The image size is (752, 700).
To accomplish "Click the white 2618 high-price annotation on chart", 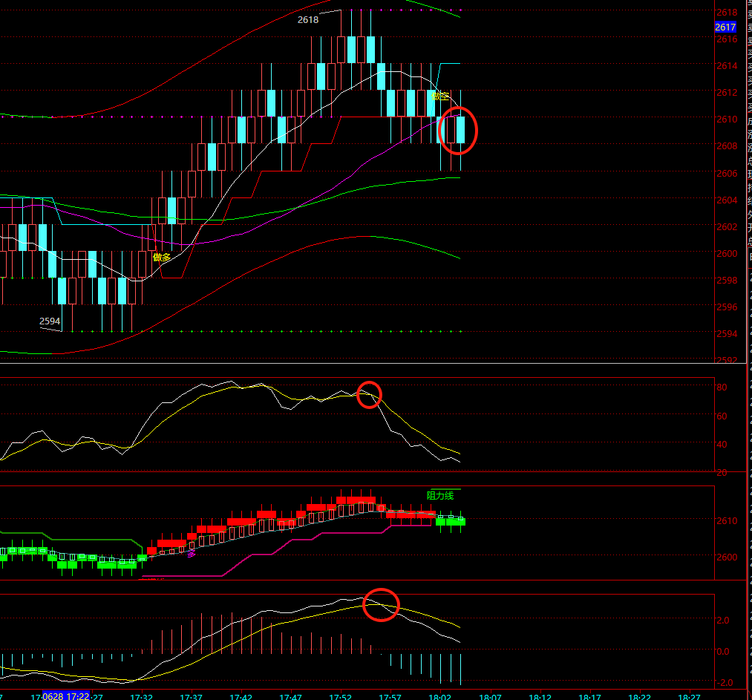I will click(x=308, y=19).
